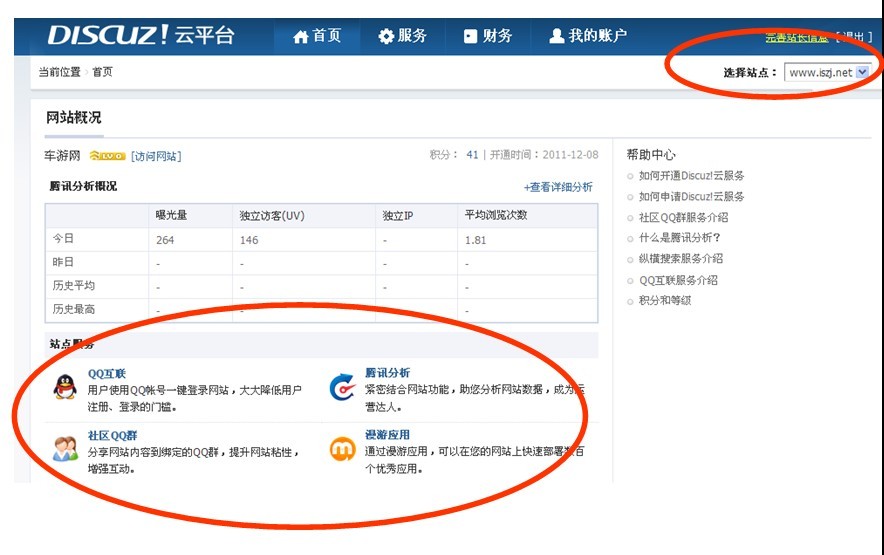Viewport: 884px width, 555px height.
Task: Click today's unique visitors value 146
Action: coord(249,240)
